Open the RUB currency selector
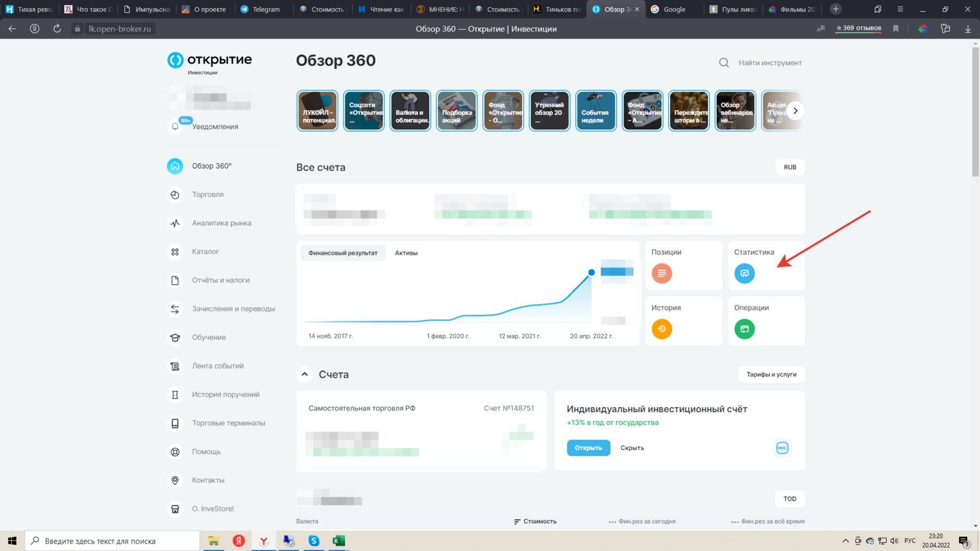Screen dimensions: 980x551 (790, 167)
